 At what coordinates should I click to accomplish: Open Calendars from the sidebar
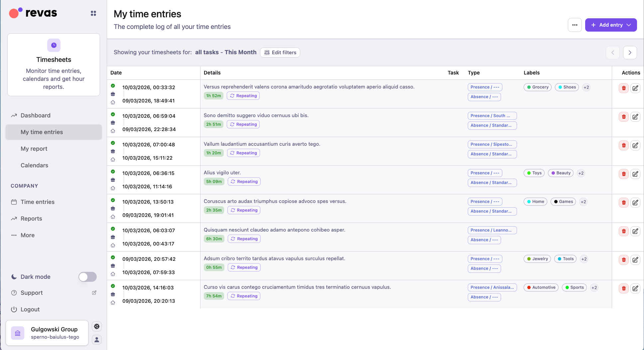pyautogui.click(x=34, y=165)
